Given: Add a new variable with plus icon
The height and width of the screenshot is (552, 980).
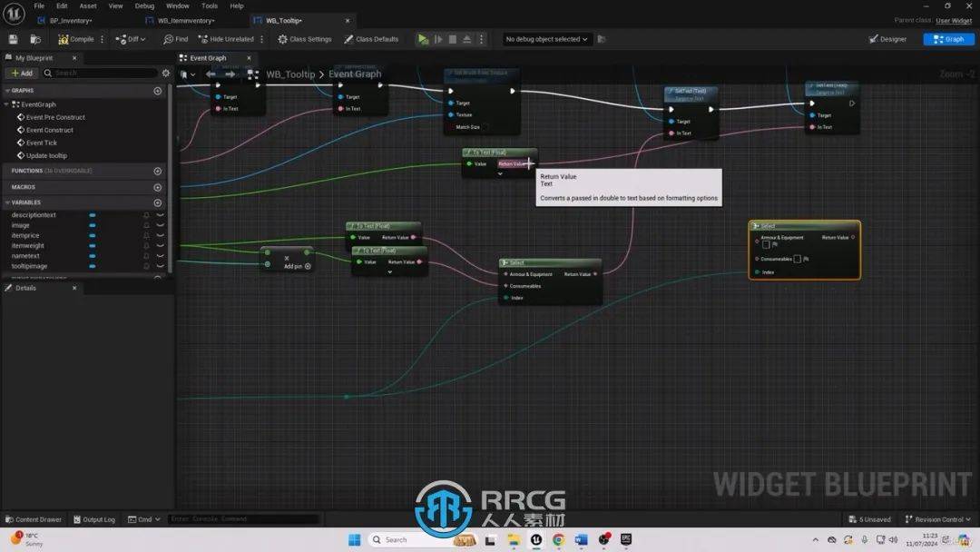Looking at the screenshot, I should pyautogui.click(x=158, y=202).
